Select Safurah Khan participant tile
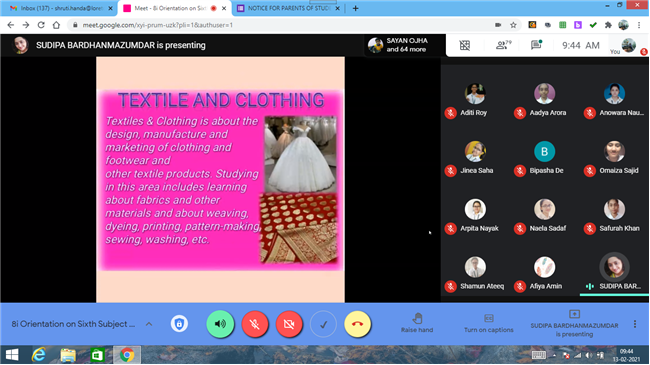This screenshot has width=650, height=365. (x=614, y=216)
